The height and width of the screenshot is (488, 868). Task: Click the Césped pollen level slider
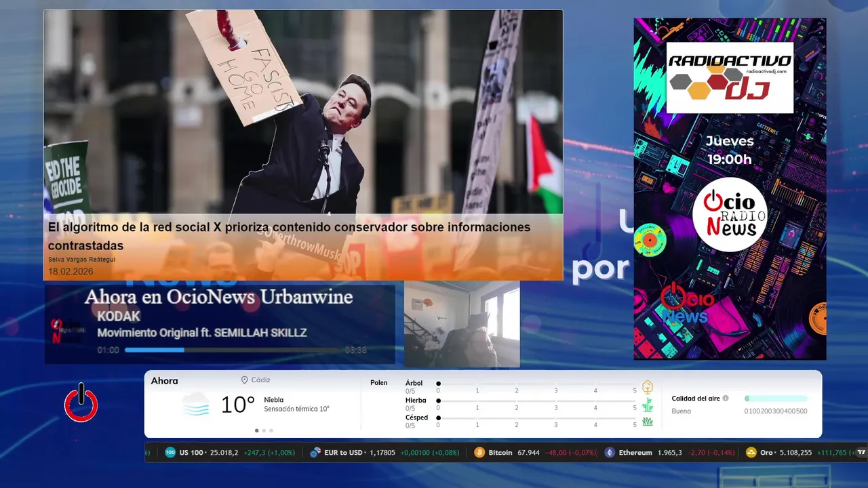coord(536,418)
